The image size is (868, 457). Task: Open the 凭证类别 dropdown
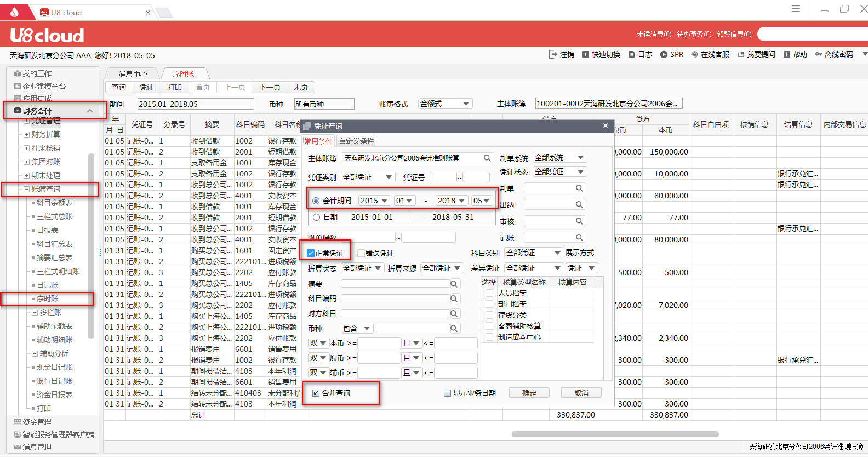click(389, 177)
